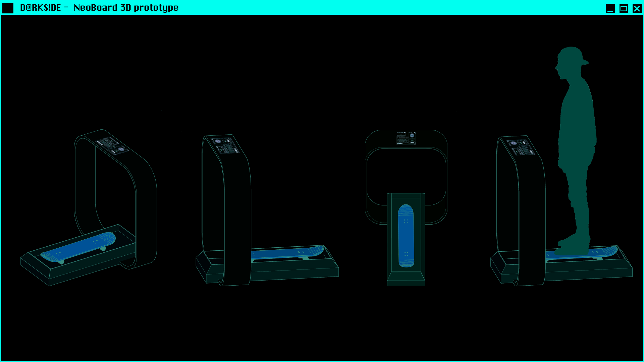Click the blue skateboard in the front-view model
This screenshot has height=362, width=644.
pyautogui.click(x=406, y=236)
